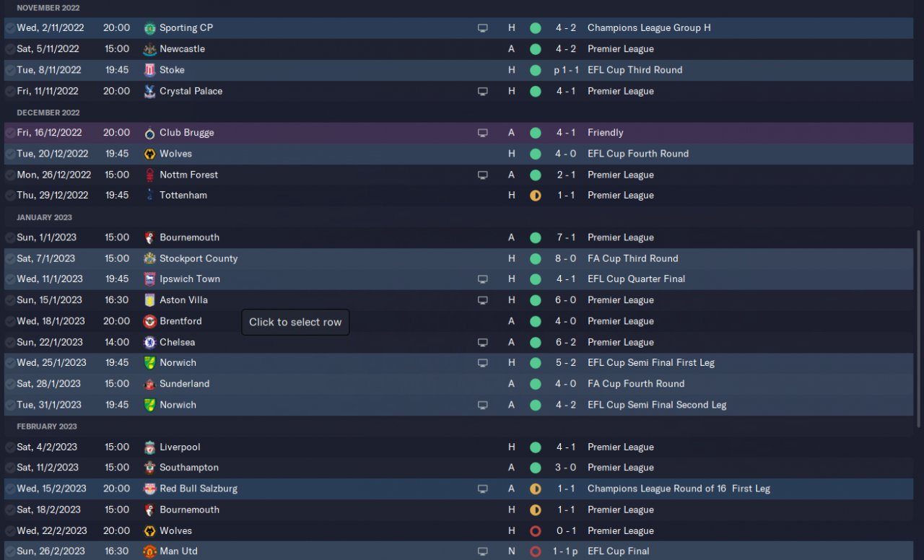Tick the select circle for the Tottenham match row
Viewport: 924px width, 560px height.
(x=10, y=196)
